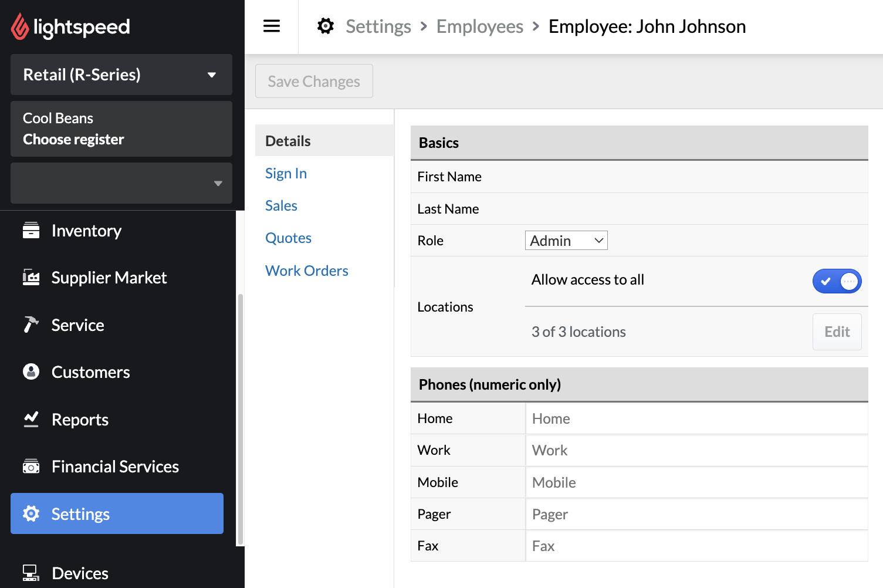Switch to the Sign In tab
This screenshot has width=883, height=588.
(286, 173)
